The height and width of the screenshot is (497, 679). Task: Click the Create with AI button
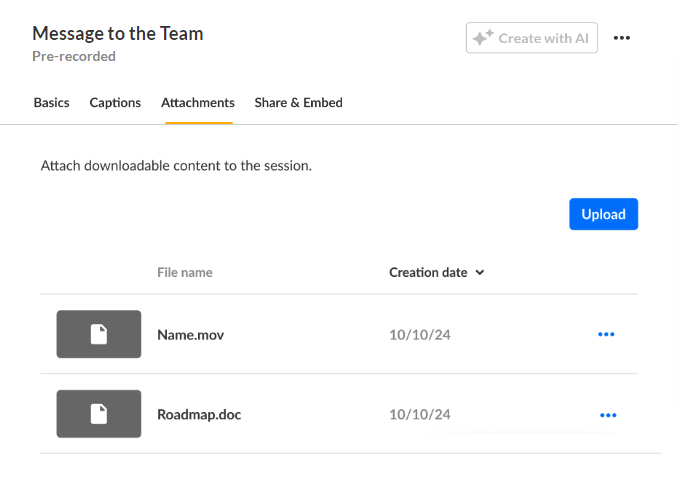[532, 38]
